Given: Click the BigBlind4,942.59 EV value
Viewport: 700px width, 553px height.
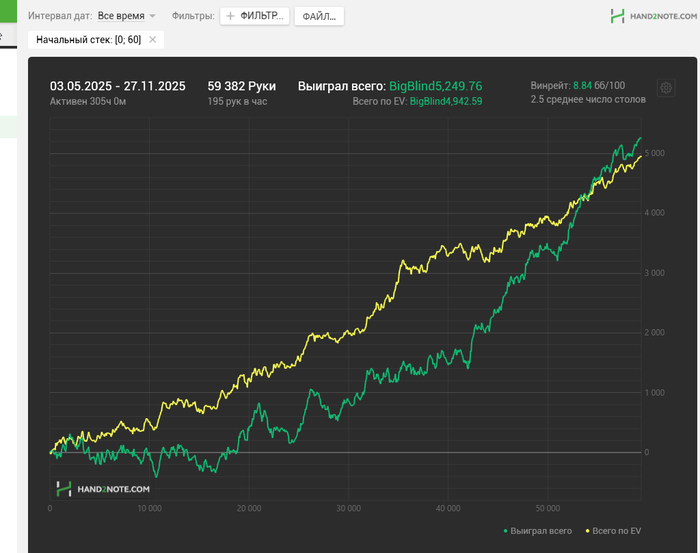Looking at the screenshot, I should point(446,101).
